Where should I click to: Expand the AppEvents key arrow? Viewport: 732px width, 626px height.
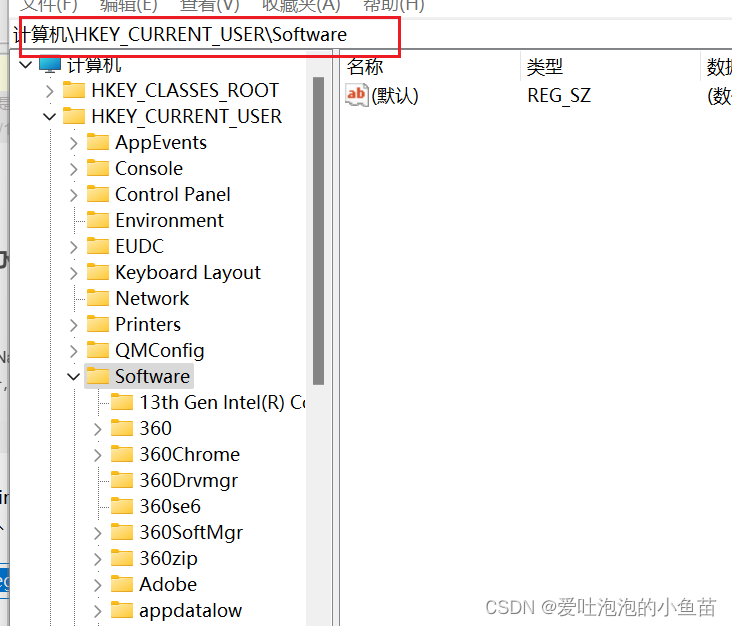[x=74, y=143]
